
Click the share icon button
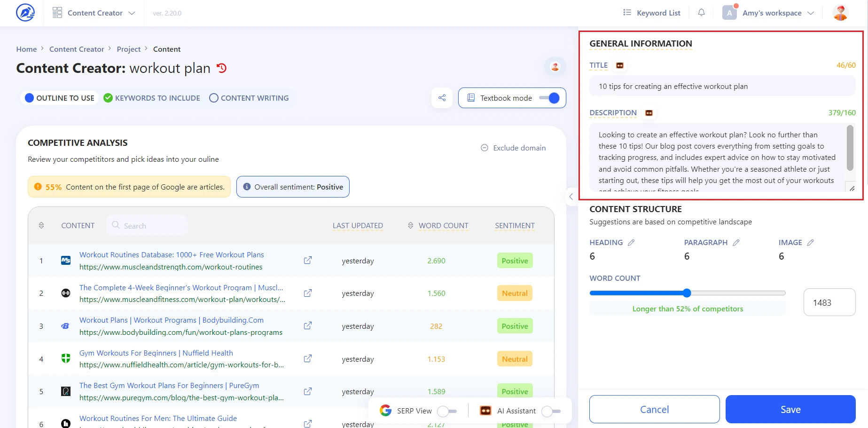tap(442, 98)
